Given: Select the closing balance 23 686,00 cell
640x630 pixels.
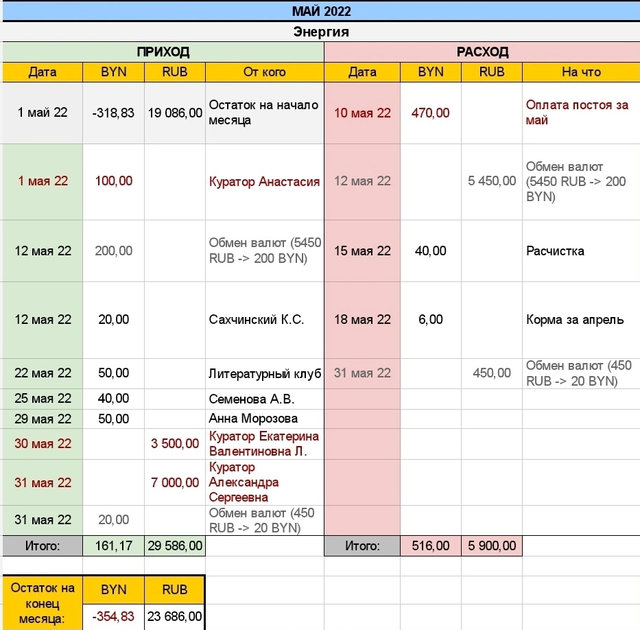Looking at the screenshot, I should [175, 617].
